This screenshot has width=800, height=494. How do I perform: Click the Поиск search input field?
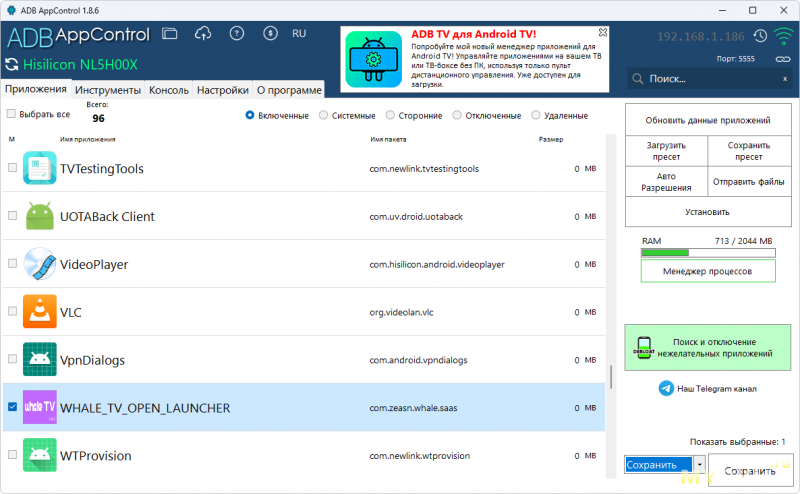pyautogui.click(x=709, y=79)
